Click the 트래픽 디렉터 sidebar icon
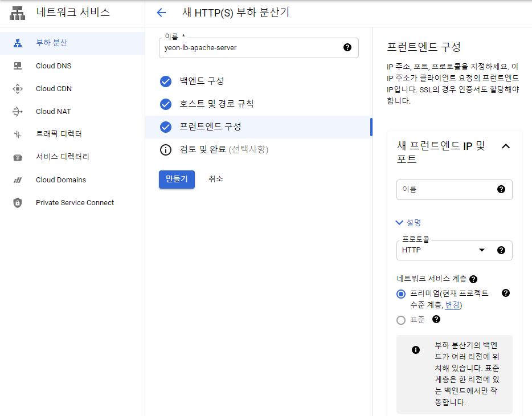 tap(18, 134)
